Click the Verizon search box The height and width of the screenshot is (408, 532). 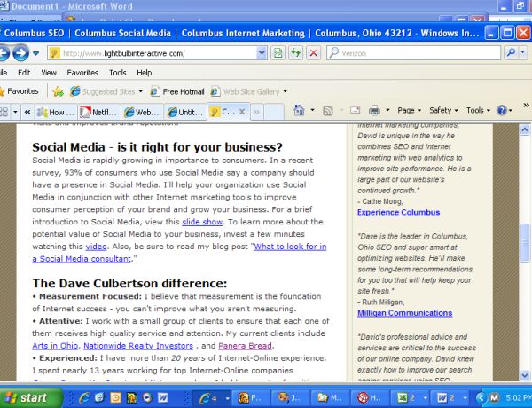tap(413, 53)
